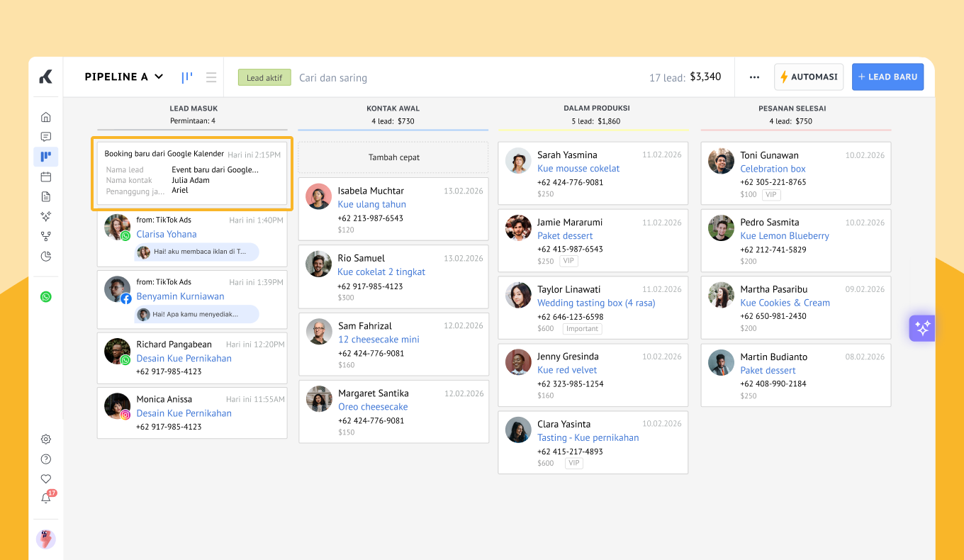Switch to the list view

coord(211,77)
